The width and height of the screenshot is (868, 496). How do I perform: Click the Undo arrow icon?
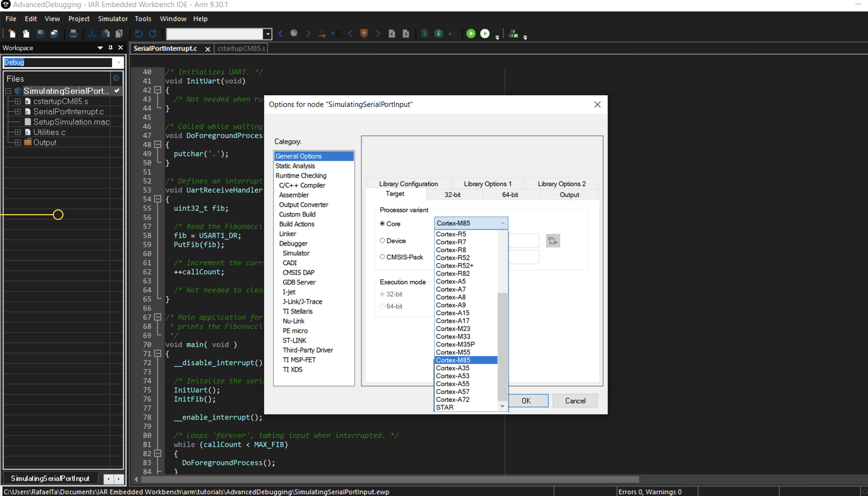click(138, 34)
